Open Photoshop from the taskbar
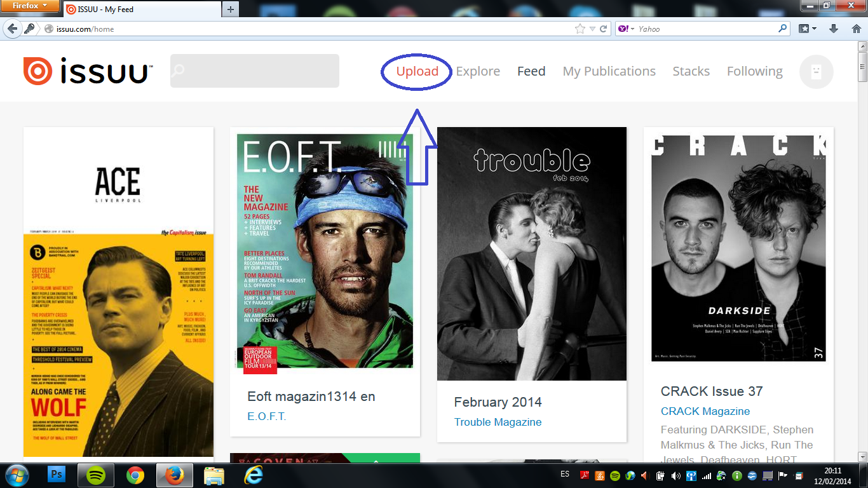Viewport: 868px width, 488px height. click(x=57, y=475)
